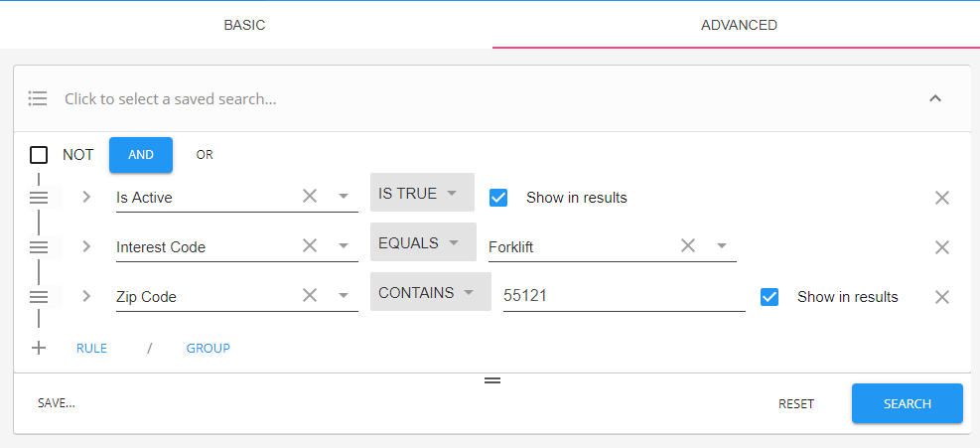
Task: Clear the Interest Code field selection
Action: tap(310, 246)
